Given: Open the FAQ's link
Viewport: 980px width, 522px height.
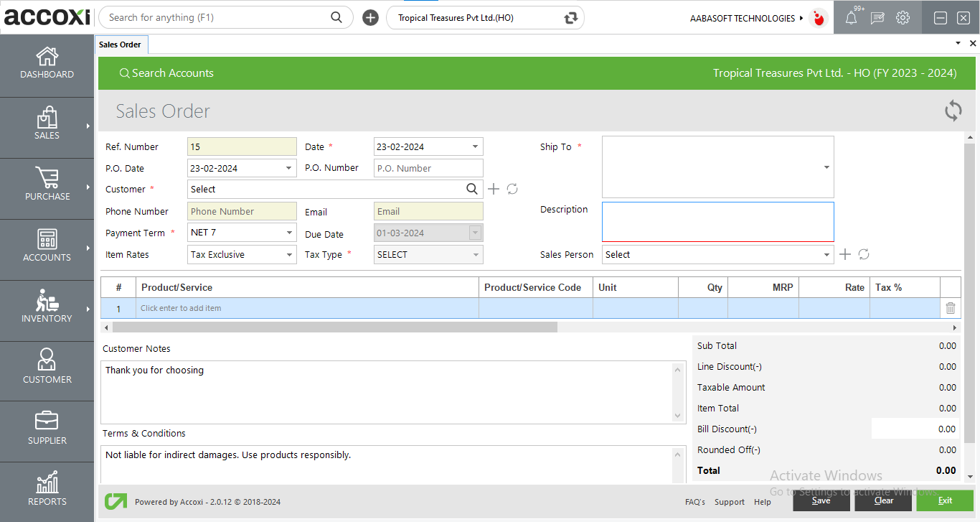Looking at the screenshot, I should click(694, 502).
